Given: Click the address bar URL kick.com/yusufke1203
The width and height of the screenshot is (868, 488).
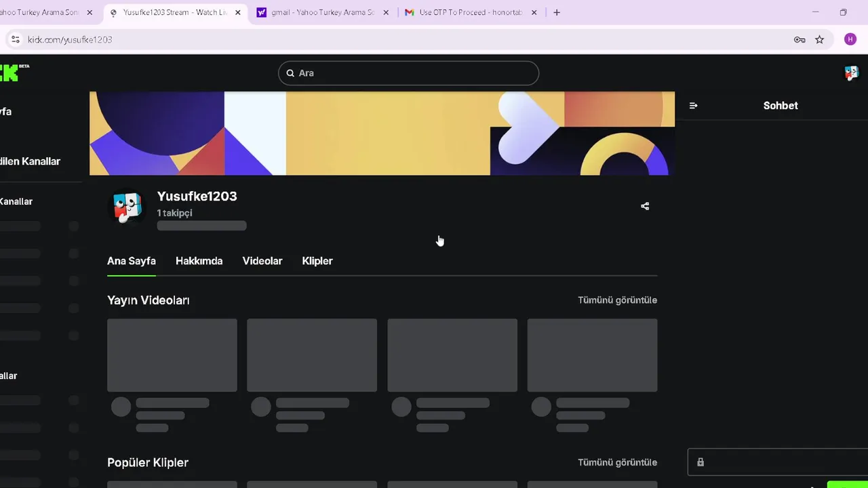Looking at the screenshot, I should click(70, 40).
